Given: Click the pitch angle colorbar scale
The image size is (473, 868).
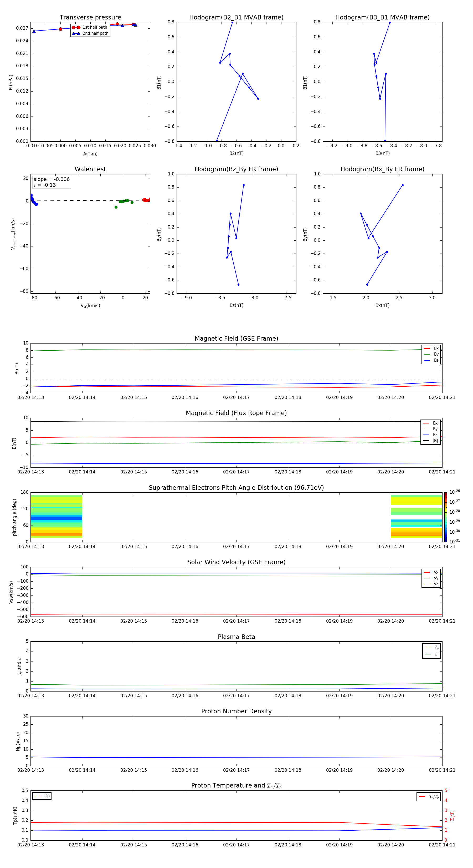Looking at the screenshot, I should point(445,517).
